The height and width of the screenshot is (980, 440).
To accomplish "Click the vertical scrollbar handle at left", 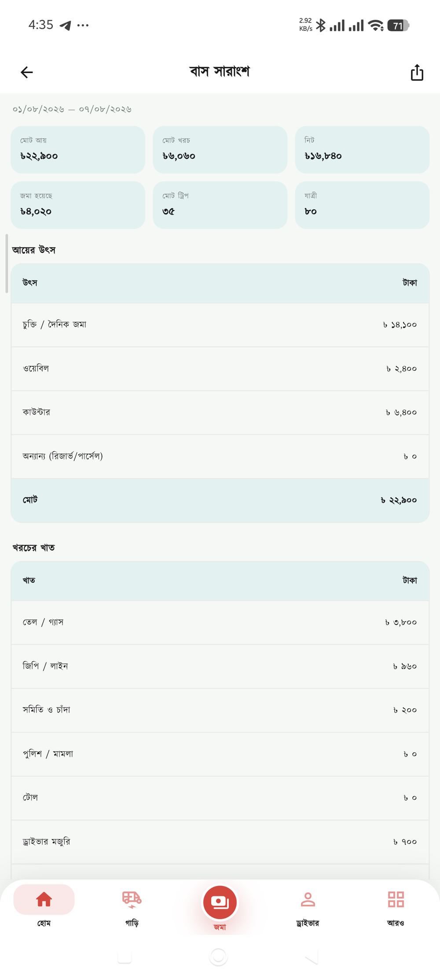I will point(7,263).
